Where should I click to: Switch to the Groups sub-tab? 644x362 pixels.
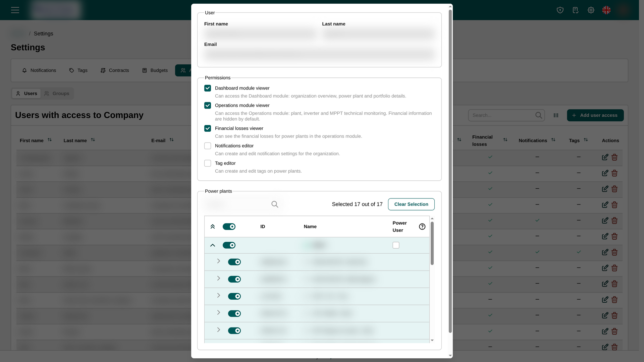pyautogui.click(x=57, y=94)
